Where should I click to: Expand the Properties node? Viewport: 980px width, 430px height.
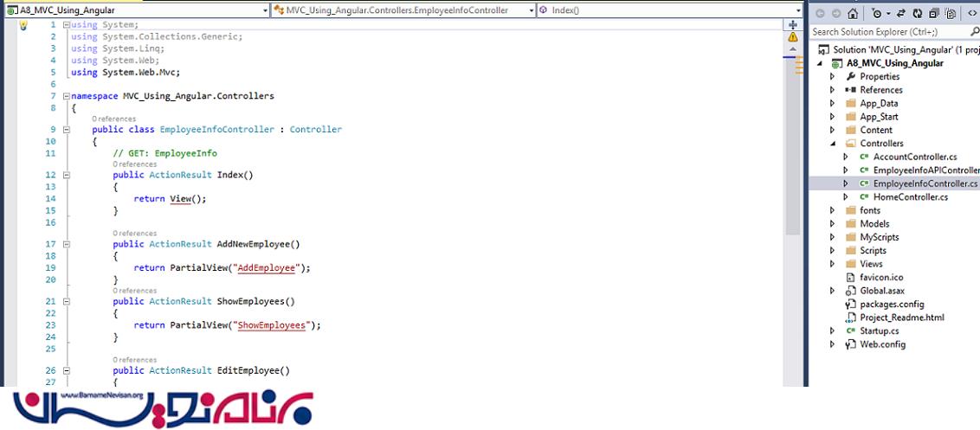click(833, 76)
